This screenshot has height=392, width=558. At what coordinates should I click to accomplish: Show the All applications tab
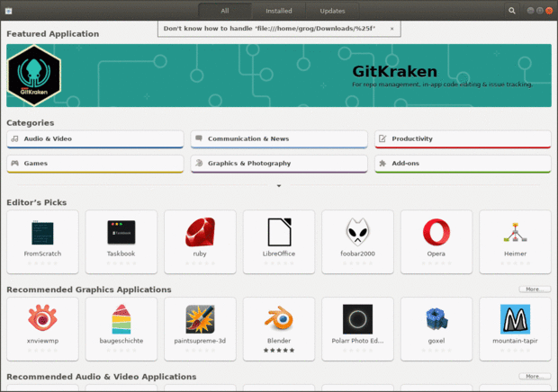point(224,11)
